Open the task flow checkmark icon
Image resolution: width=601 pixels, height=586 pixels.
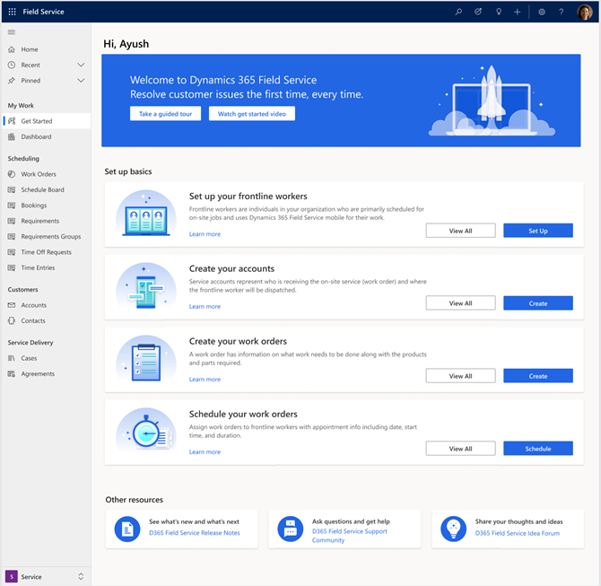pos(478,11)
